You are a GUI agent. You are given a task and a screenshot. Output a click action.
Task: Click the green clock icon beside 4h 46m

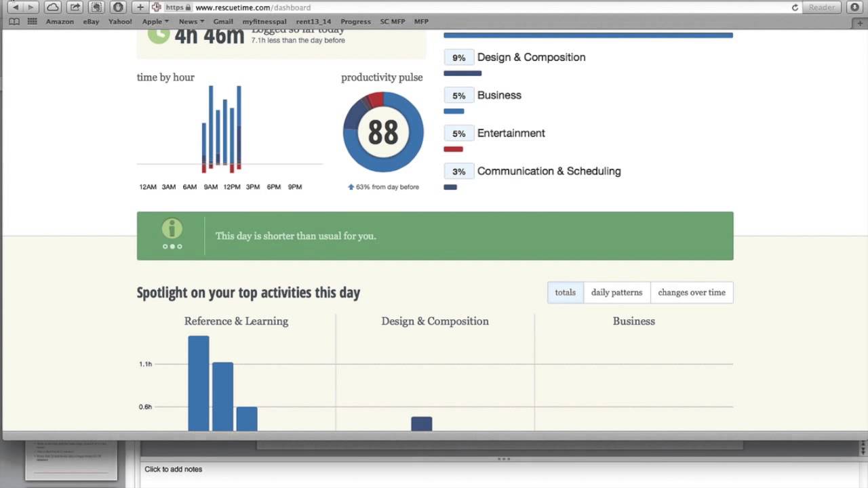pos(158,34)
